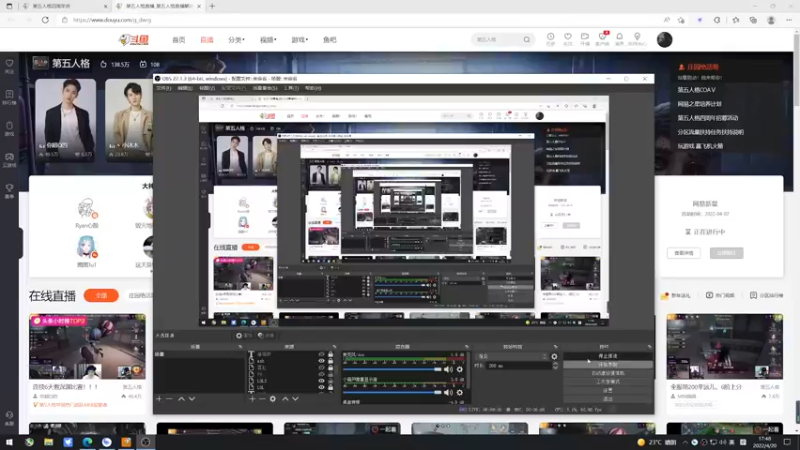Toggle lock of ssh source
The width and height of the screenshot is (800, 450).
[331, 361]
